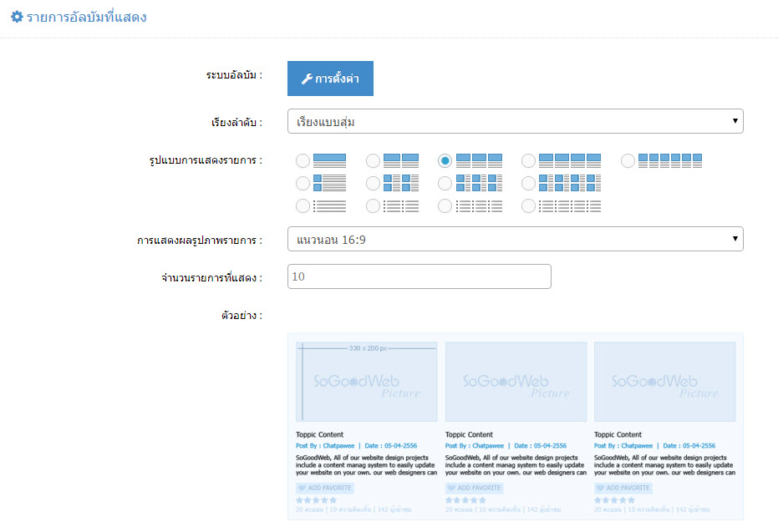
Task: Click ADD FAVORITE under third preview card
Action: 623,488
